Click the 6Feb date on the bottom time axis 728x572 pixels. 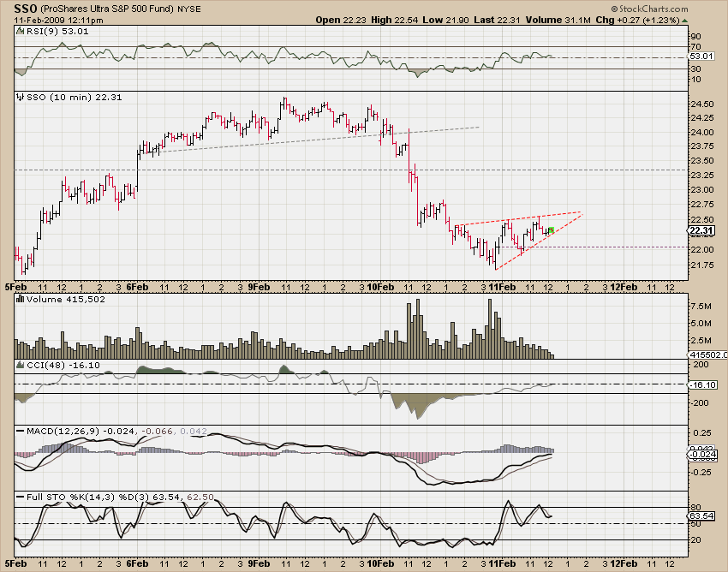(137, 563)
